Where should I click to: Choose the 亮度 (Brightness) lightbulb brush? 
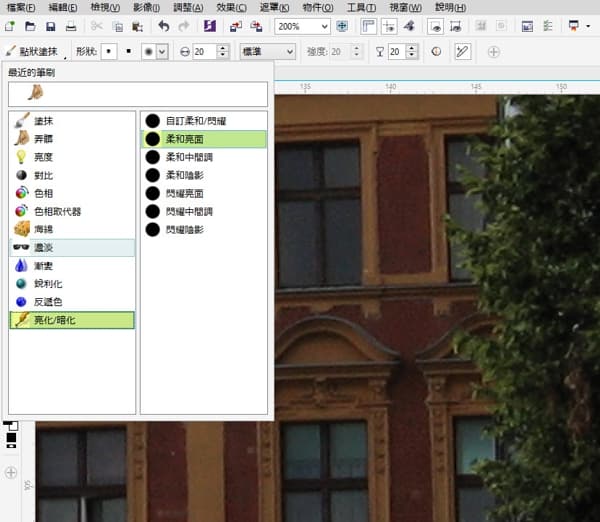(44, 157)
